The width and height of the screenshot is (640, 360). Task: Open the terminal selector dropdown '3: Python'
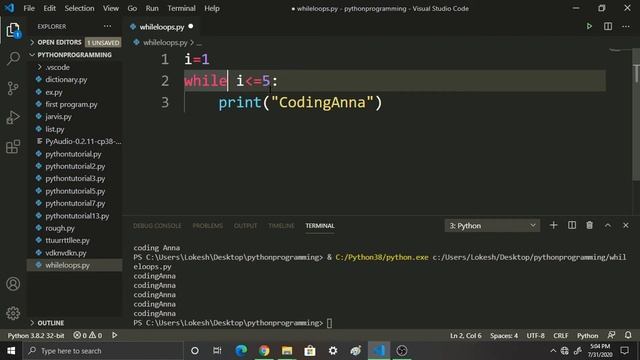click(x=492, y=225)
